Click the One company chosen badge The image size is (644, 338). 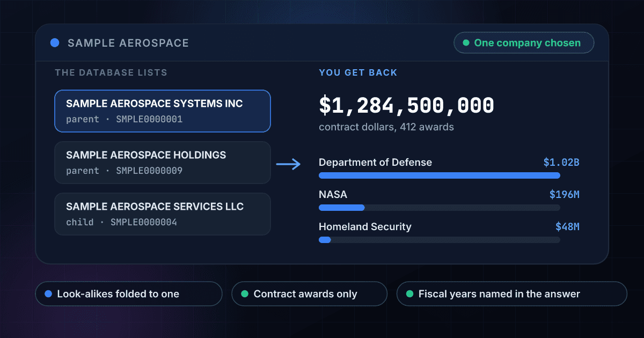click(x=524, y=43)
